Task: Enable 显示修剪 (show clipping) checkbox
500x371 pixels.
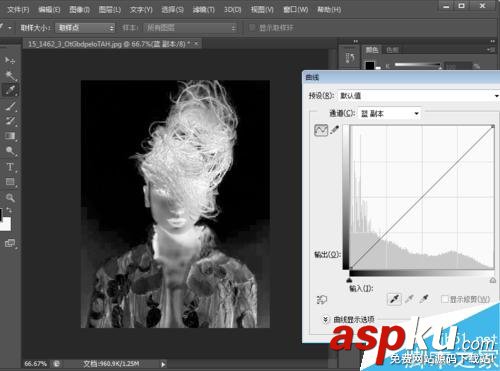Action: click(x=444, y=299)
